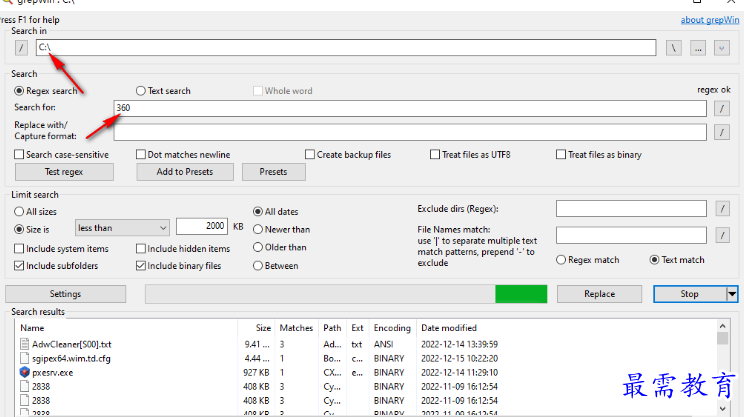Click the backslash button beside search path

point(675,48)
